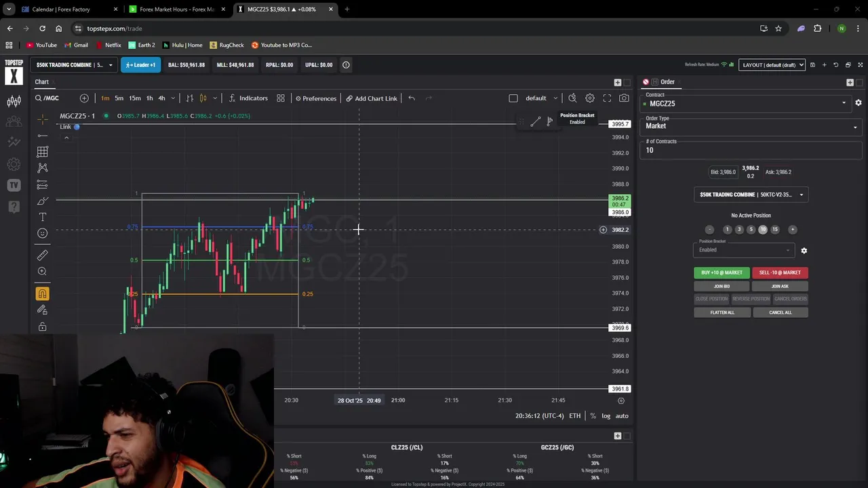
Task: Expand the $50K Trading Combine account dropdown
Action: pos(75,65)
